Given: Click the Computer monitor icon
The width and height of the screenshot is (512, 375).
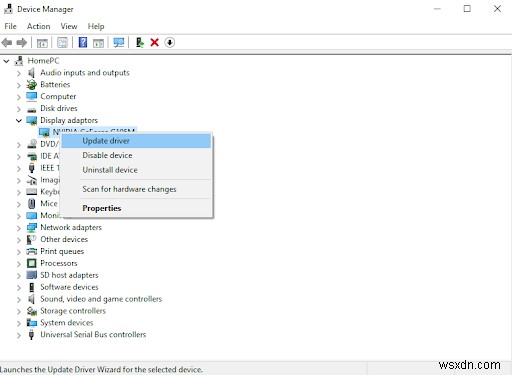Looking at the screenshot, I should coord(32,96).
